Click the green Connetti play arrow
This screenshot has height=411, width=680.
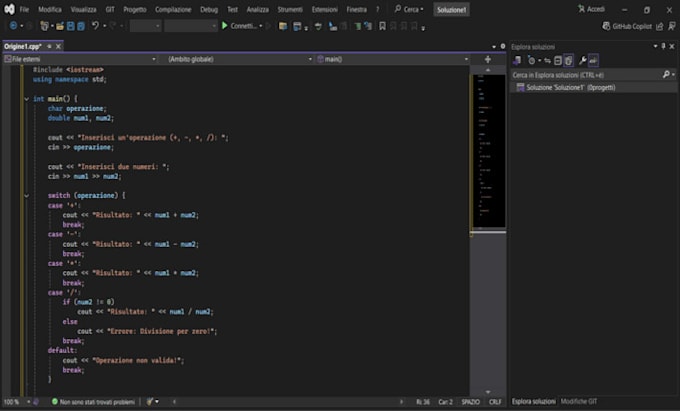[x=225, y=26]
